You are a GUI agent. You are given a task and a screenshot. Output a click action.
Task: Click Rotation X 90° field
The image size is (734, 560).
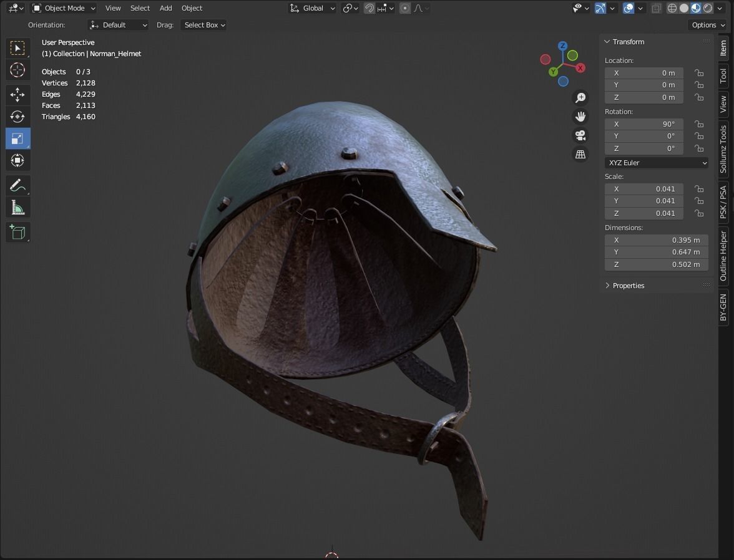tap(643, 124)
